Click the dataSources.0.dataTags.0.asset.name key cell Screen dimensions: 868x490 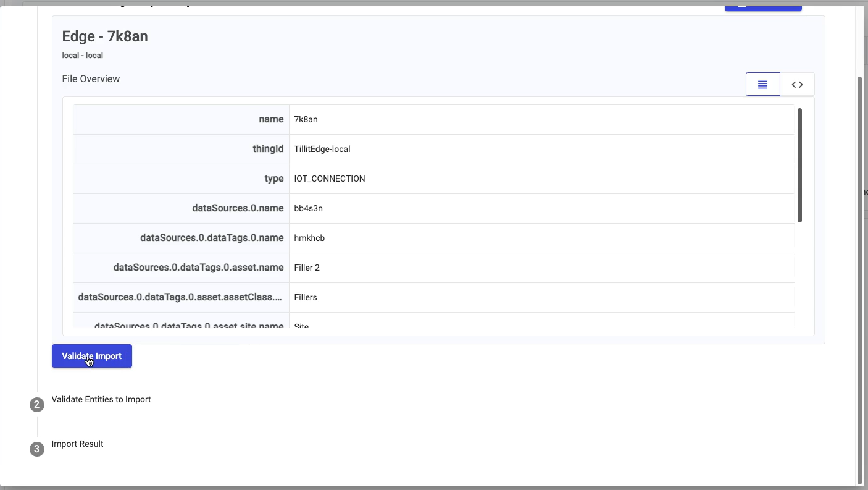(x=198, y=268)
